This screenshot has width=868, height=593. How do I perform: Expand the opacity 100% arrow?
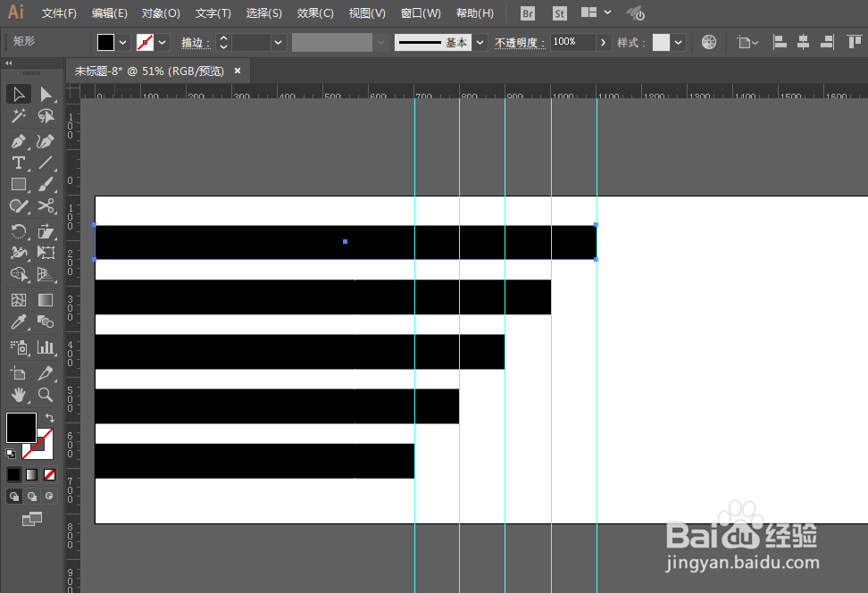click(x=604, y=42)
